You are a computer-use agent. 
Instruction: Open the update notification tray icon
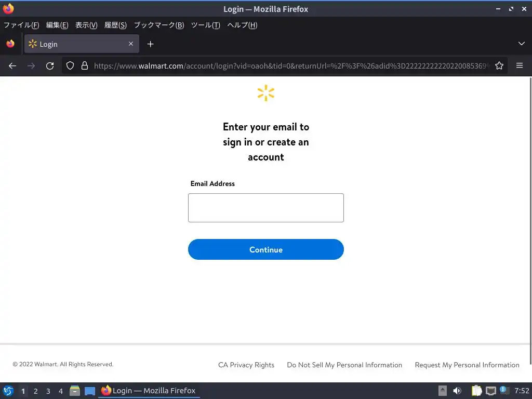(504, 390)
